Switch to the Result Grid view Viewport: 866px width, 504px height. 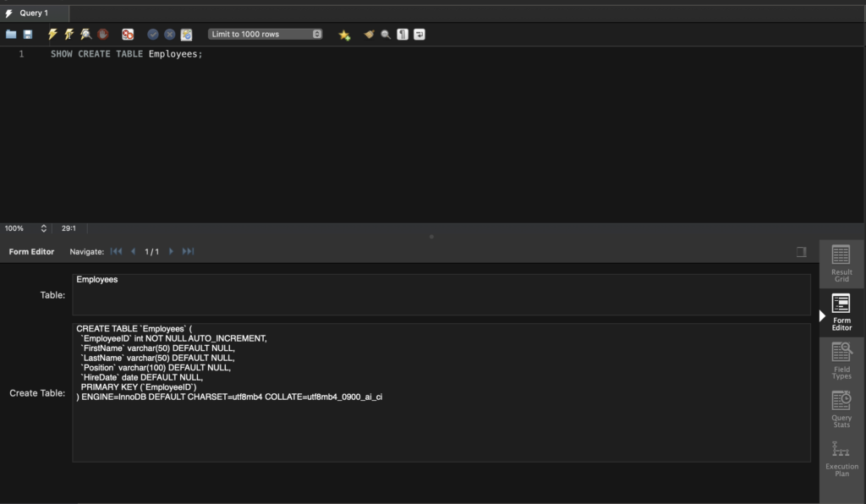coord(841,263)
